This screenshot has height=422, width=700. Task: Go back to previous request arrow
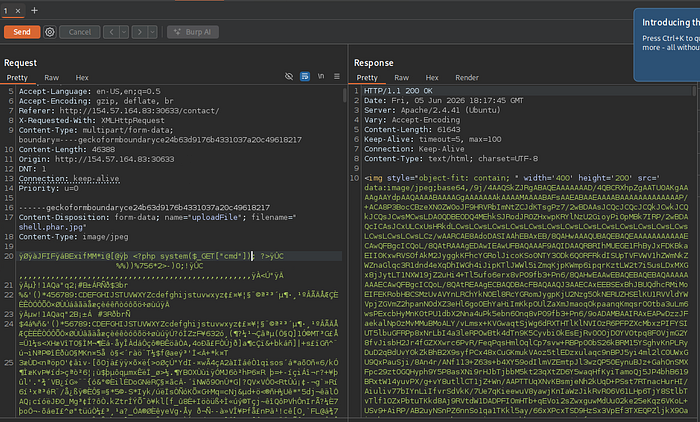pos(111,32)
